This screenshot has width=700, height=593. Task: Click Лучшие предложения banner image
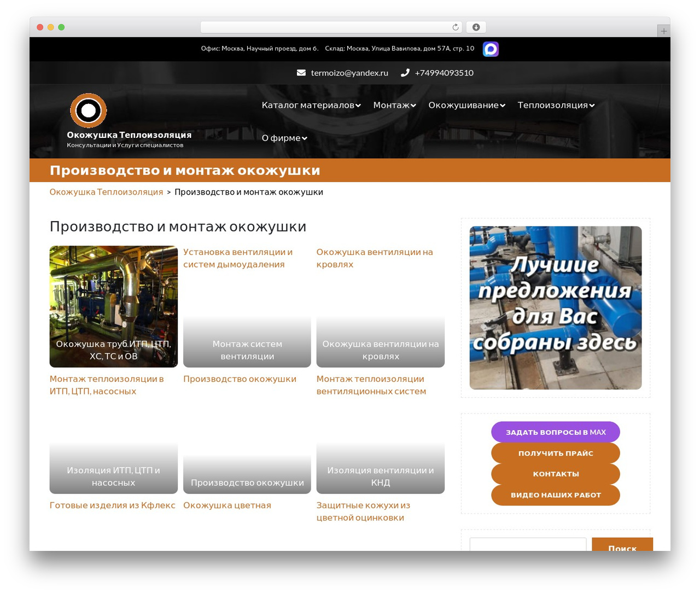pos(556,308)
